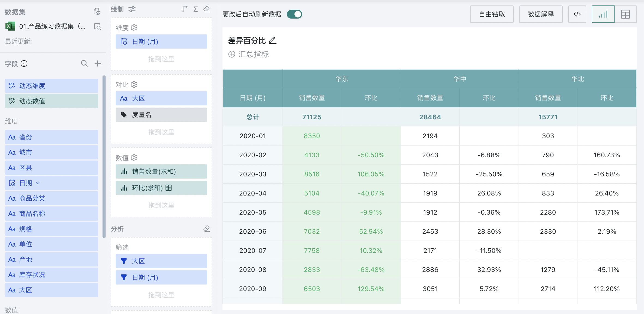Open the code view button
This screenshot has width=644, height=314.
coord(577,14)
